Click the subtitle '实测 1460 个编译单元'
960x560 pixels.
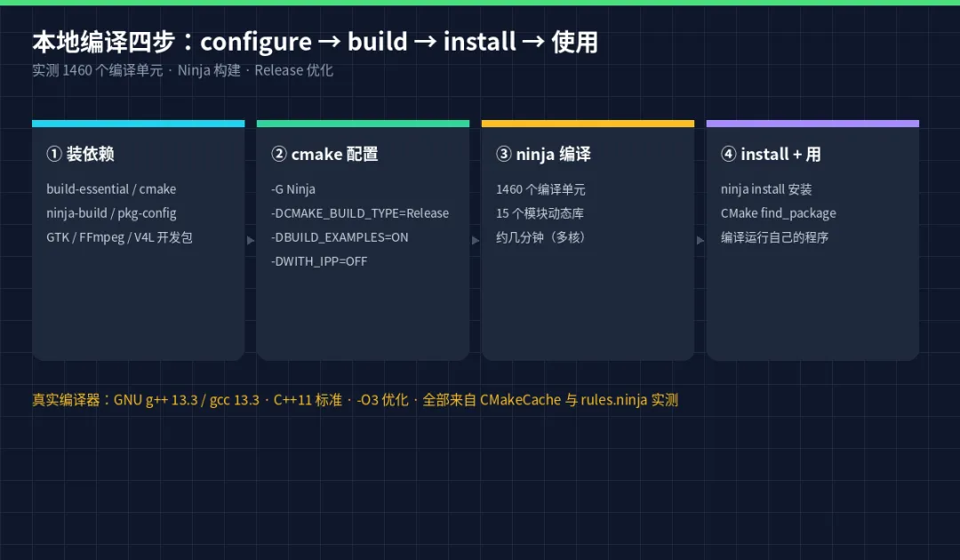[98, 70]
